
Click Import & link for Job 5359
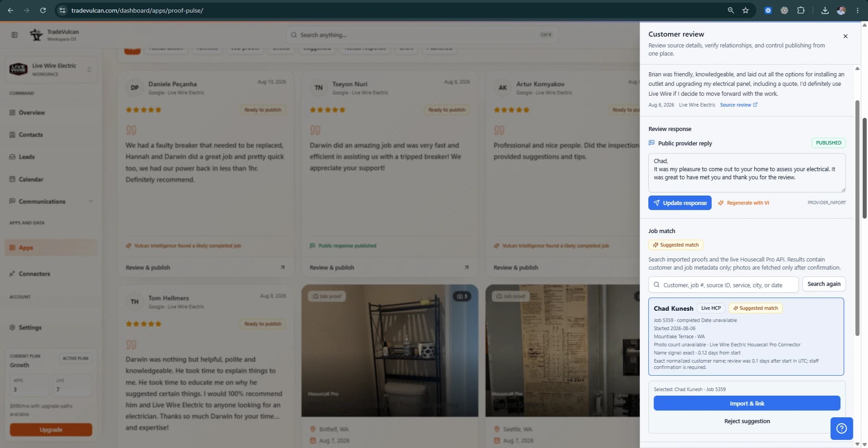coord(747,403)
